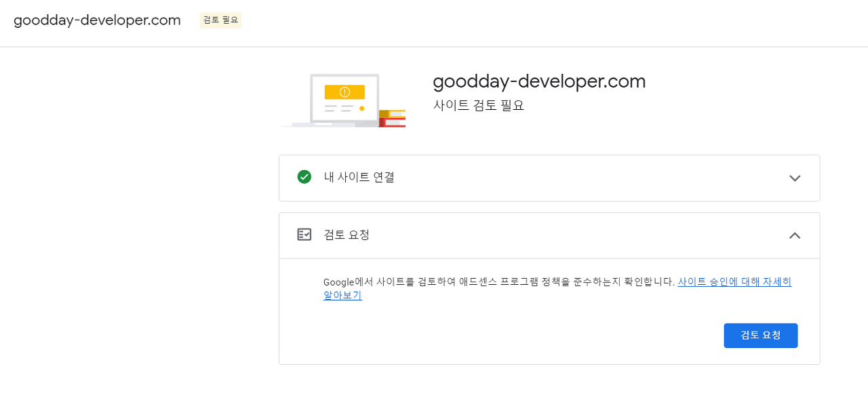Click the 검토 필요 status badge in header
The width and height of the screenshot is (868, 394).
[x=220, y=20]
